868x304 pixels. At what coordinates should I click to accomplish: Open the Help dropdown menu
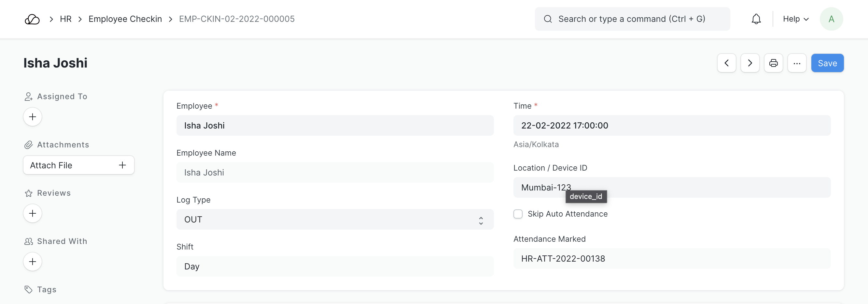click(795, 19)
